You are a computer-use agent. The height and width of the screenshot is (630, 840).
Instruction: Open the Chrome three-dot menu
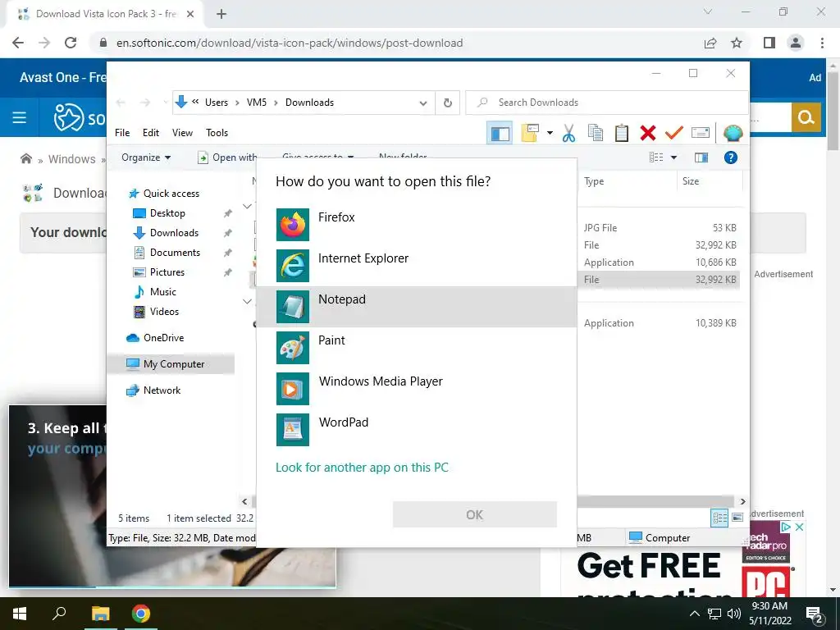(822, 43)
